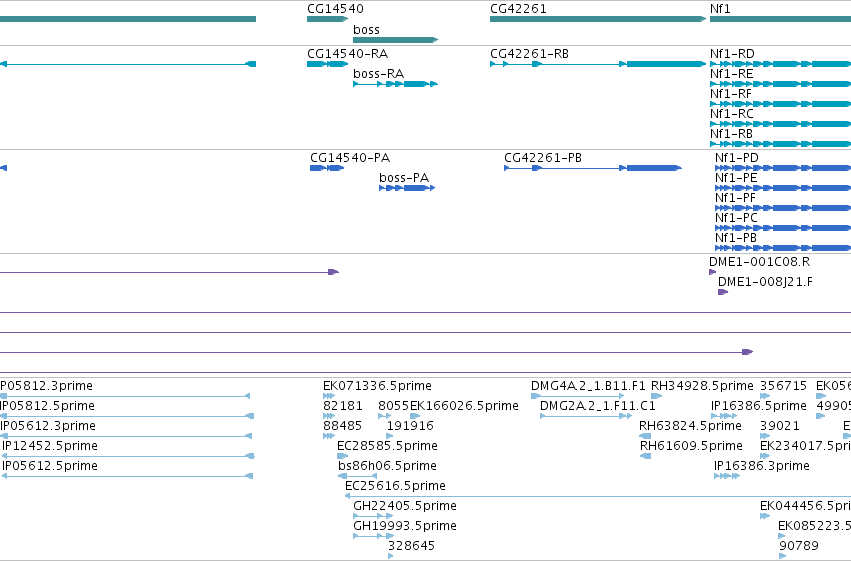Select the GH19993.5prime EST

373,537
